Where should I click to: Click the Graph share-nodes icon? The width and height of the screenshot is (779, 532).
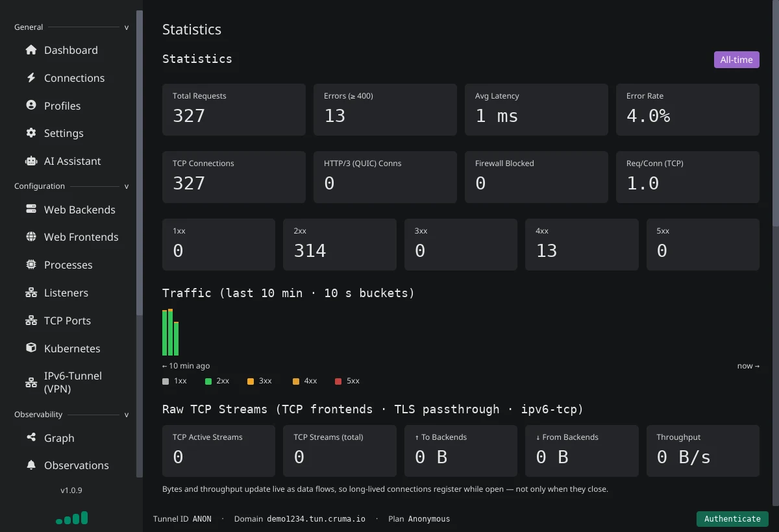pyautogui.click(x=31, y=437)
